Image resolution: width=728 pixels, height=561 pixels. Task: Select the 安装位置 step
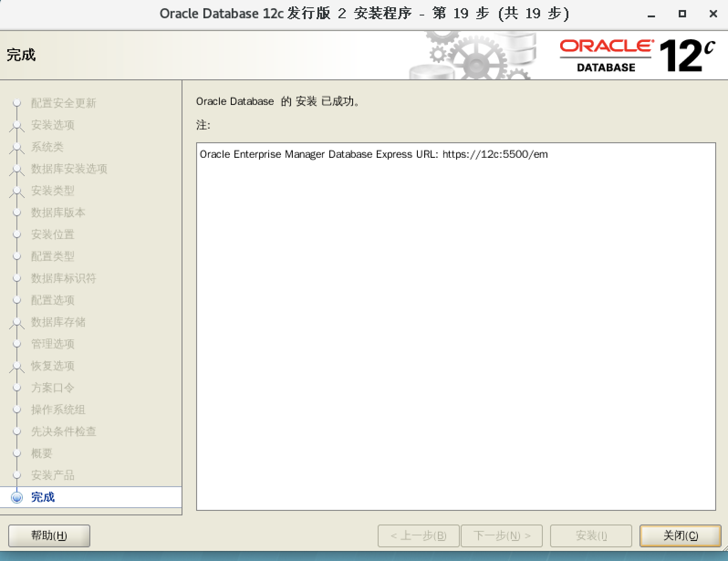tap(52, 234)
